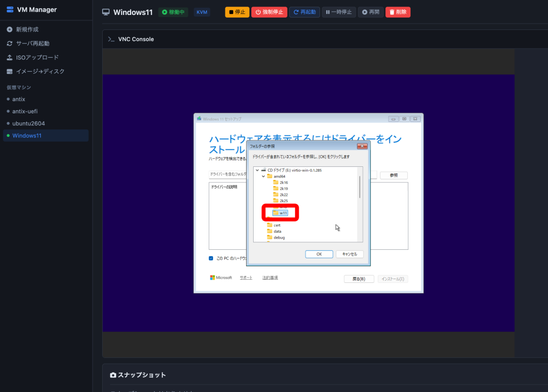Screen dimensions: 548x392
Task: Click the camera icon beside スナップショット
Action: (x=113, y=375)
